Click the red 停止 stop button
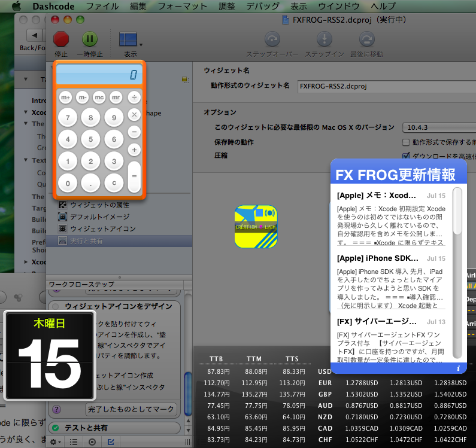The width and height of the screenshot is (476, 448). pyautogui.click(x=61, y=39)
